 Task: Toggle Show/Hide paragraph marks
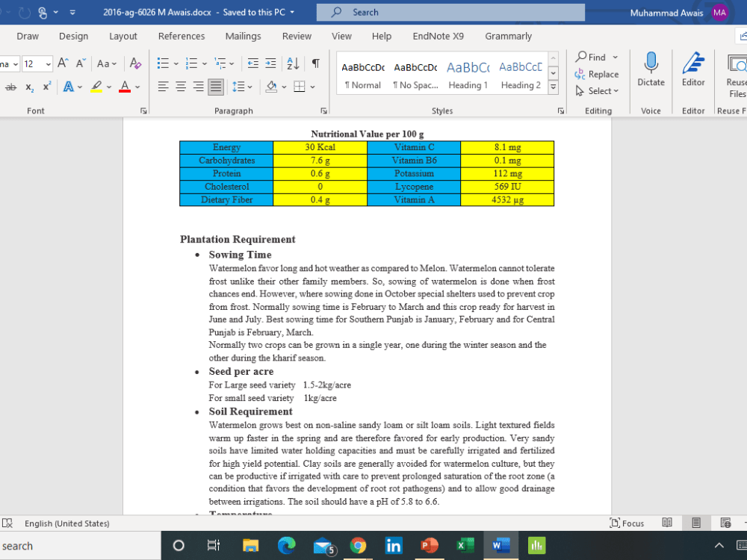point(316,63)
